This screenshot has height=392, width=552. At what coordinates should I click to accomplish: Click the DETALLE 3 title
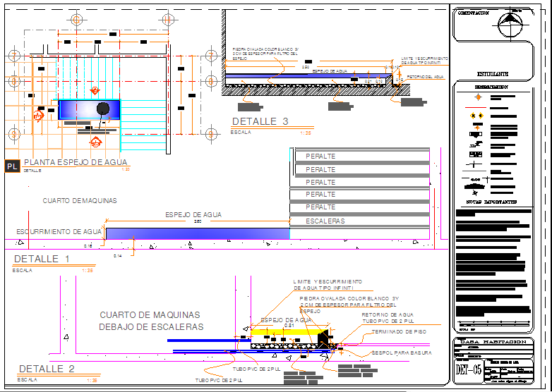260,121
